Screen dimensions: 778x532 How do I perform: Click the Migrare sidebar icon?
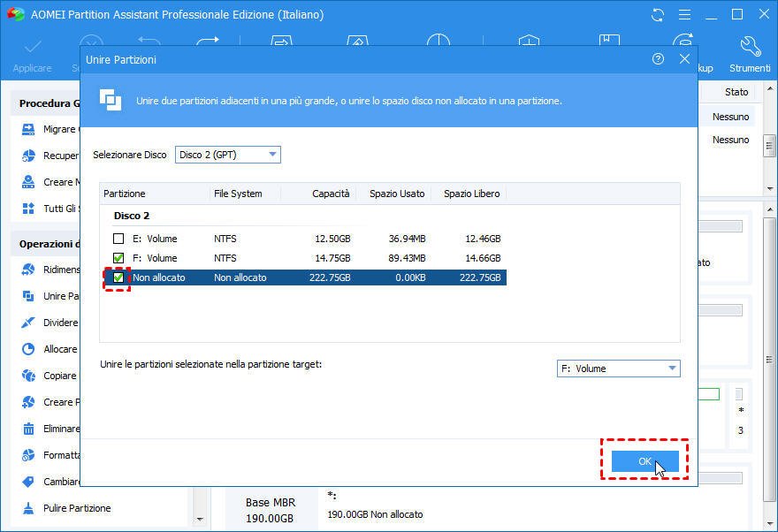27,129
